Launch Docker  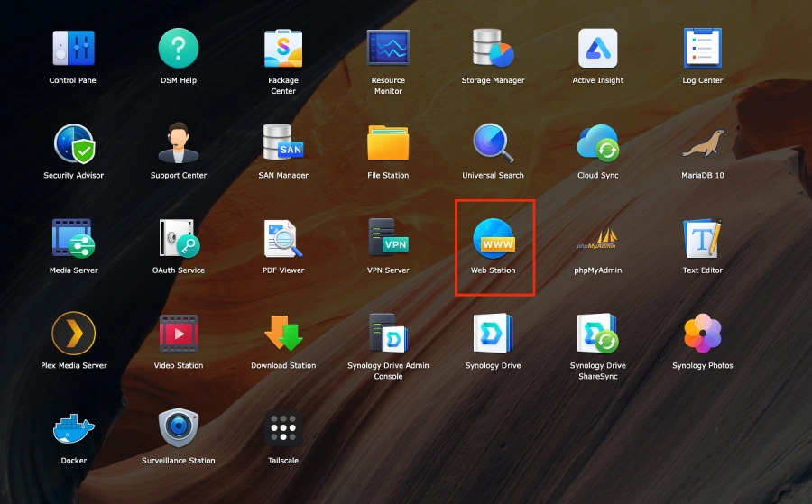[74, 428]
